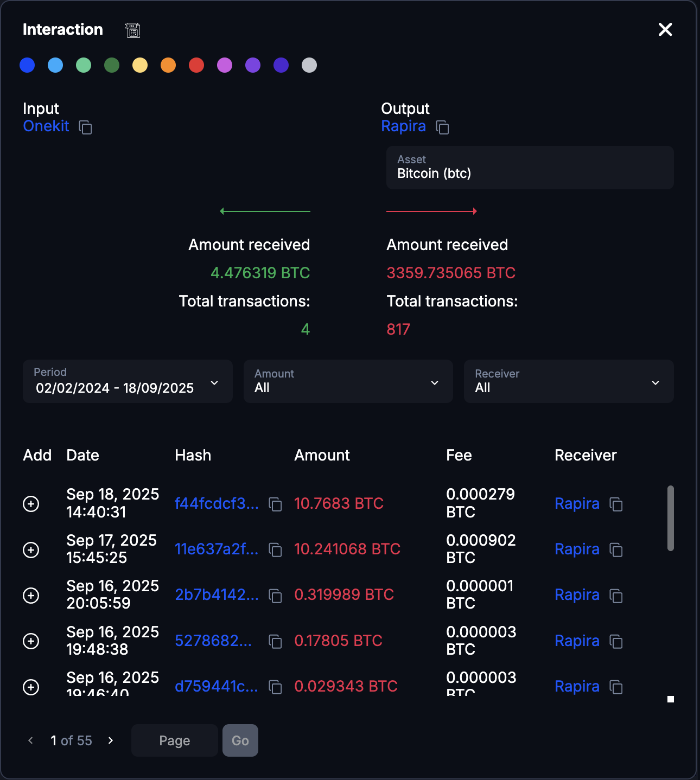The width and height of the screenshot is (700, 780).
Task: Open the Rapira output entity link
Action: [403, 126]
